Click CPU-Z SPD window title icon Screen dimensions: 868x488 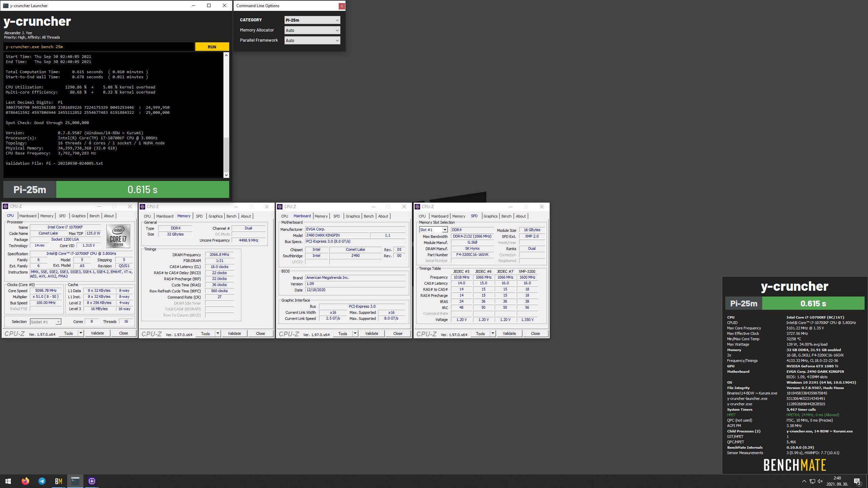417,206
